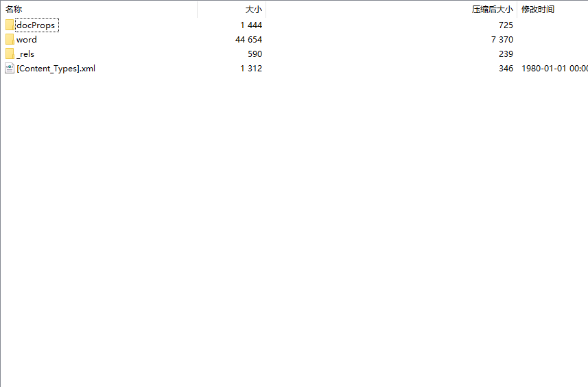Screen dimensions: 588x387
Task: Click the 1980-01-01 modified date cell
Action: (x=554, y=68)
